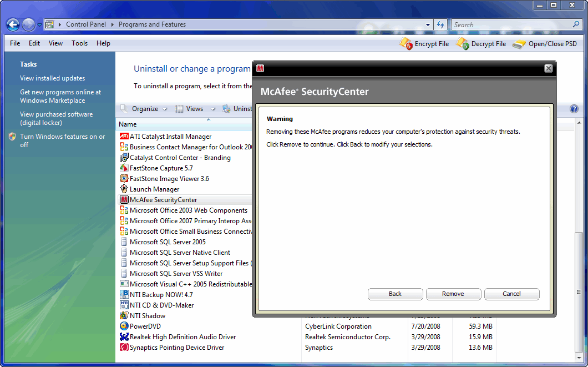
Task: Click the blue Help question mark icon
Action: (x=574, y=109)
